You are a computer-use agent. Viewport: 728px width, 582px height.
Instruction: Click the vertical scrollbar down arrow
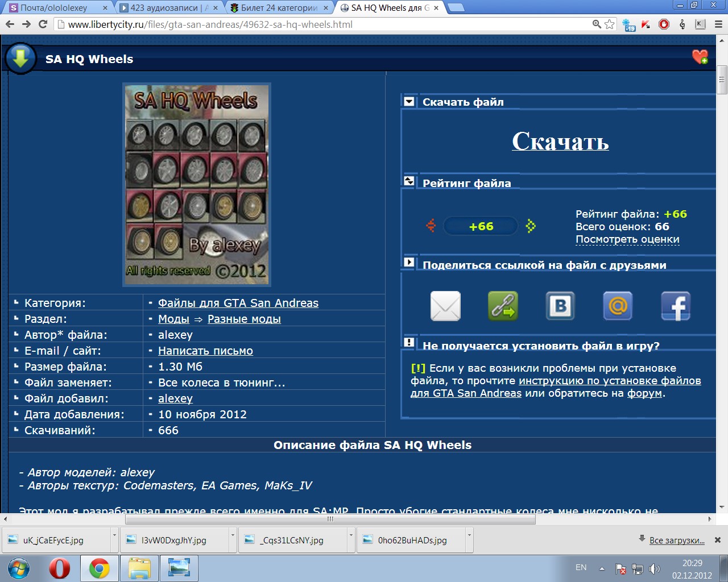722,507
